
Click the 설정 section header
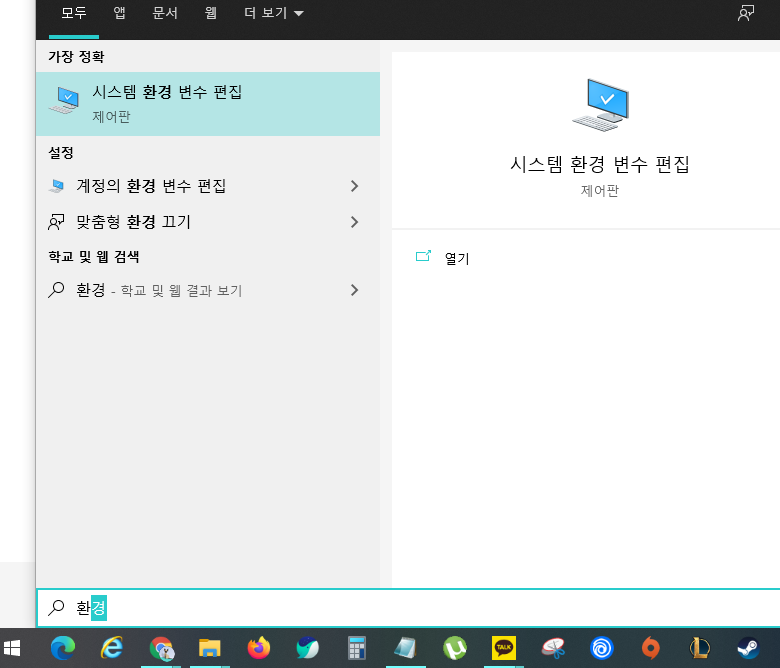point(61,153)
